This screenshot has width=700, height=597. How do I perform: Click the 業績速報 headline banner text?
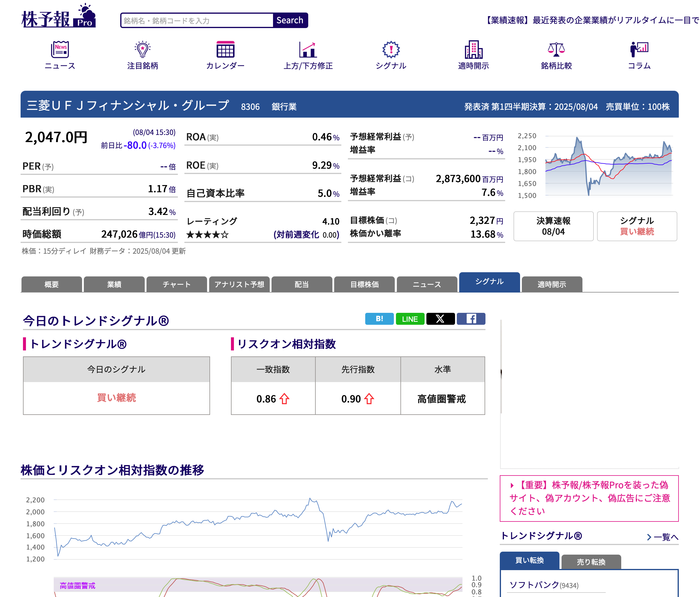coord(592,20)
